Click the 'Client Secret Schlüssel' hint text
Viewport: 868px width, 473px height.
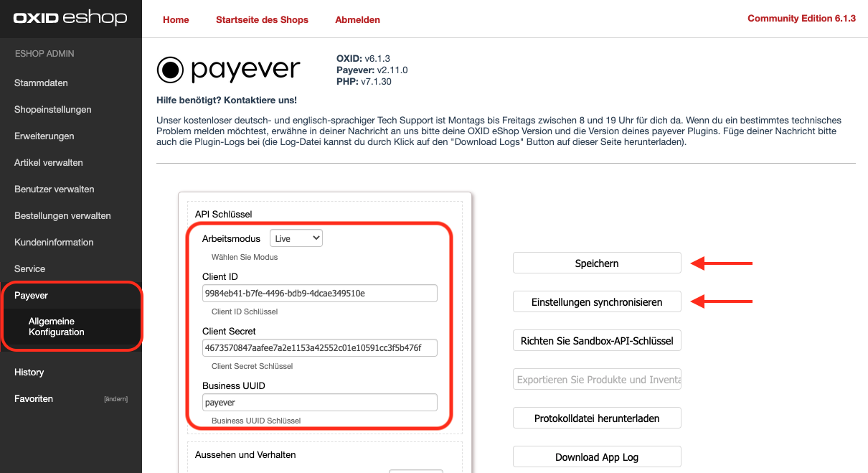tap(253, 367)
